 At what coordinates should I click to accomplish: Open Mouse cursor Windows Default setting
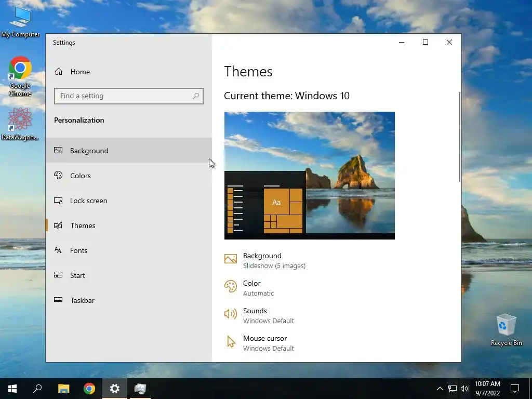tap(259, 343)
